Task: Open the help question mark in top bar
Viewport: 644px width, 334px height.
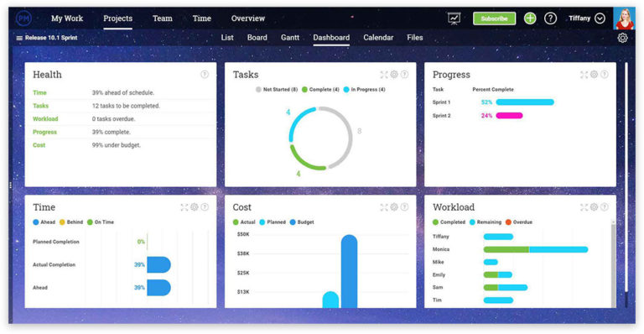Action: (x=550, y=18)
